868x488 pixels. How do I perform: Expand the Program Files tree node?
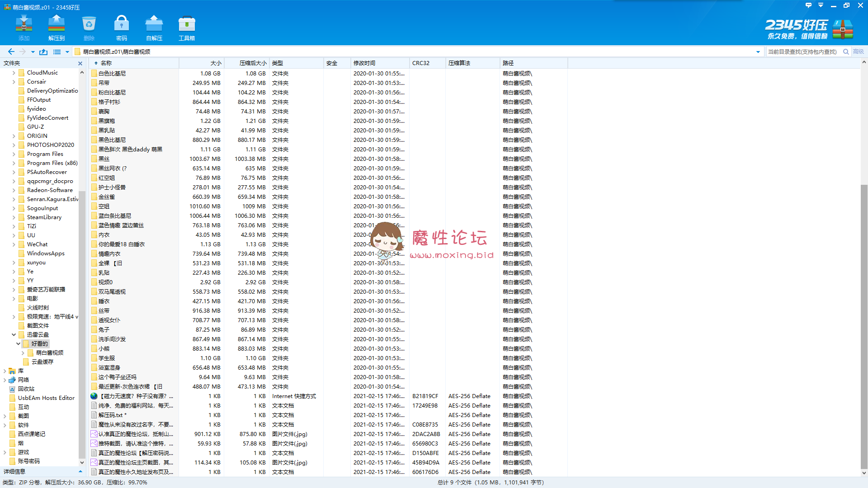(14, 154)
